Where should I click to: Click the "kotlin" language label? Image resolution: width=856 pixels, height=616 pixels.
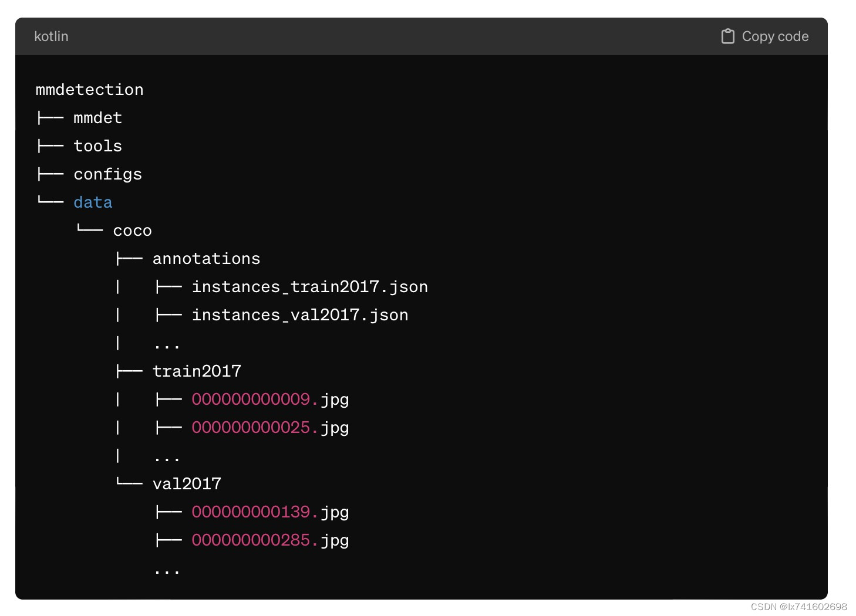[51, 36]
